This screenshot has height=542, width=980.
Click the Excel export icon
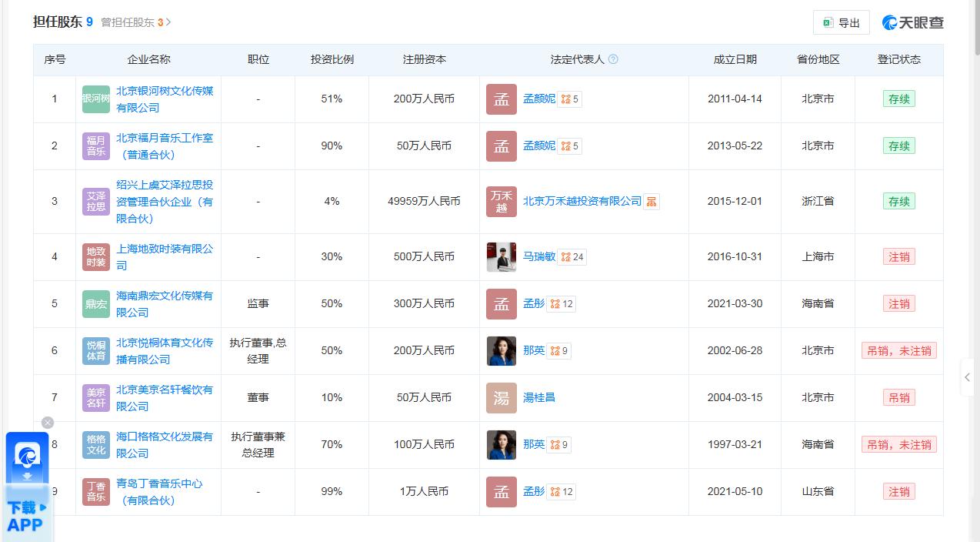tap(828, 23)
